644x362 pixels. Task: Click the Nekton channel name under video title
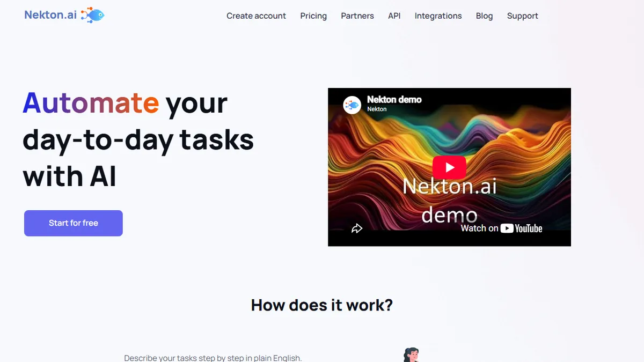[377, 109]
